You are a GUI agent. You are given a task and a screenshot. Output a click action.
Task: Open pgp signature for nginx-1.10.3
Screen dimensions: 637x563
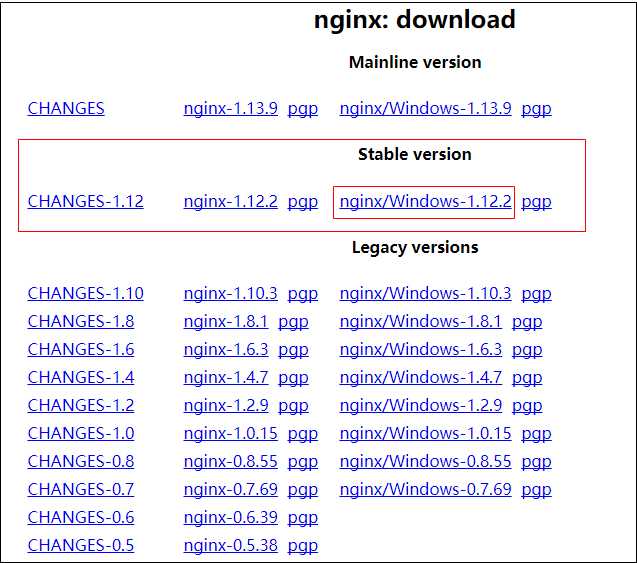pos(303,294)
